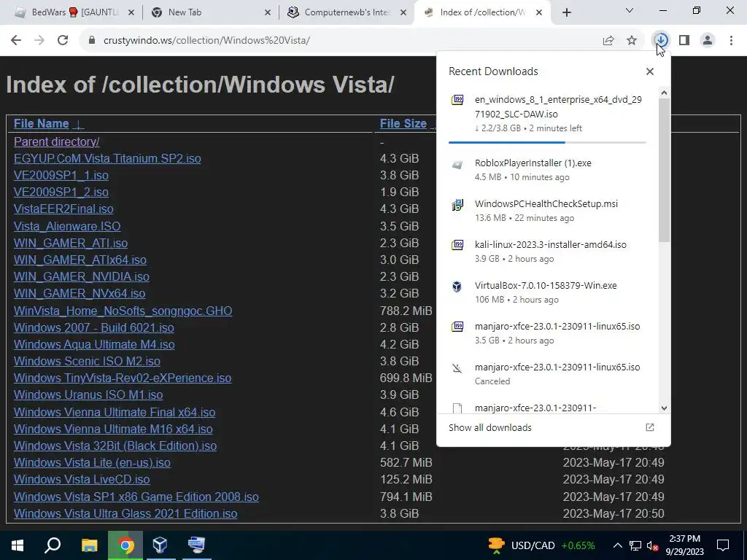Image resolution: width=747 pixels, height=560 pixels.
Task: Click the RobloxPlayerInstaller file icon
Action: click(x=457, y=165)
